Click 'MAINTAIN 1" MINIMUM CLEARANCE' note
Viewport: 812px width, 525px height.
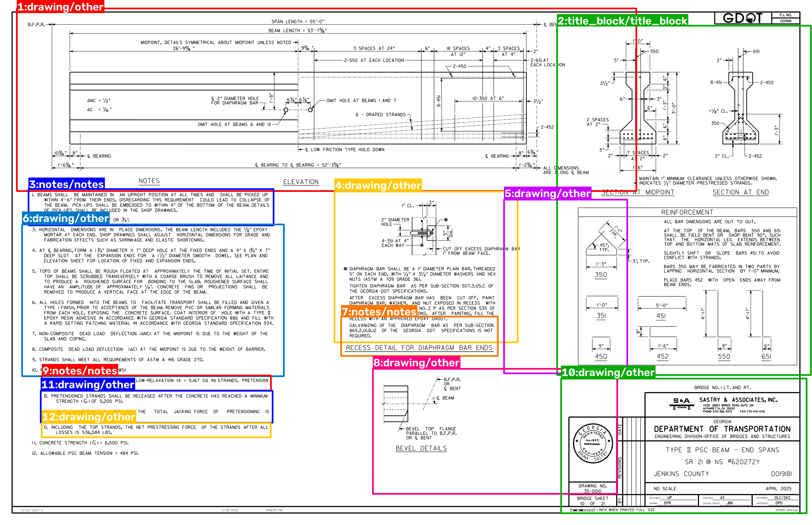708,178
